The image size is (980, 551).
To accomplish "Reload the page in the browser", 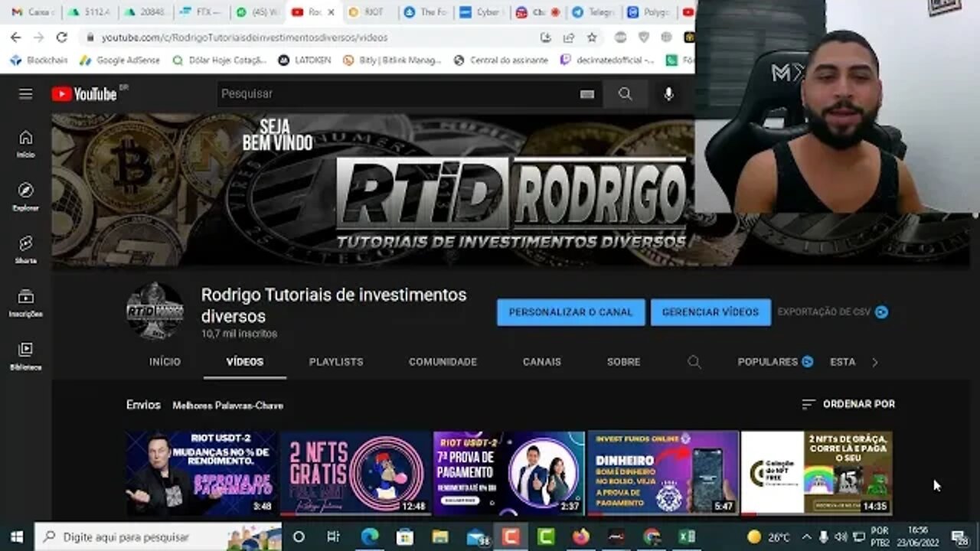I will (x=62, y=37).
